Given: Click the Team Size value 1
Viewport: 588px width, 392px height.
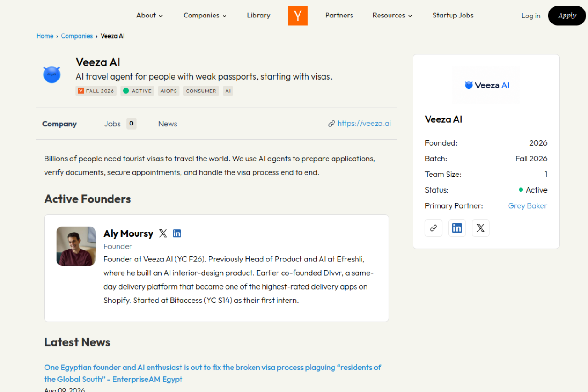Looking at the screenshot, I should 546,175.
